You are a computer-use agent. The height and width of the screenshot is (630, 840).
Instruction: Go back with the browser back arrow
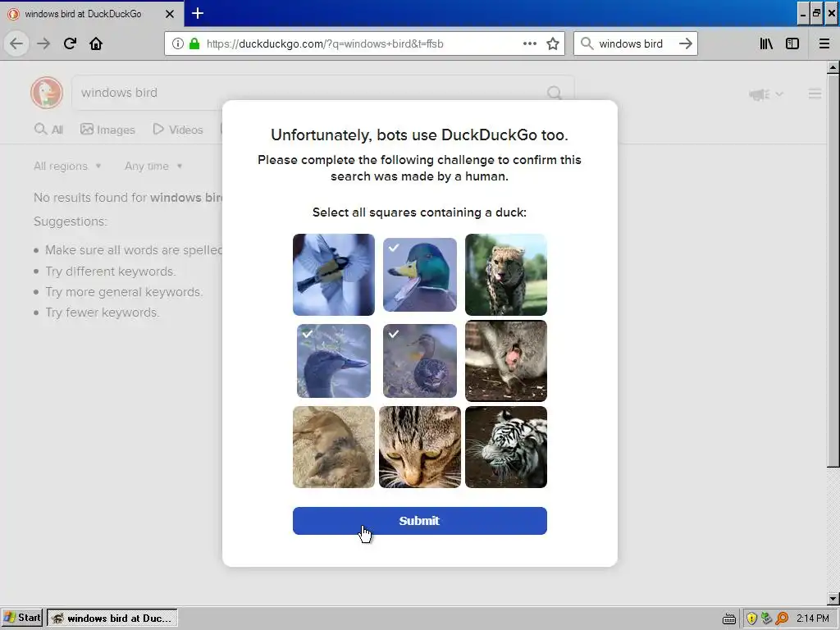[x=16, y=44]
